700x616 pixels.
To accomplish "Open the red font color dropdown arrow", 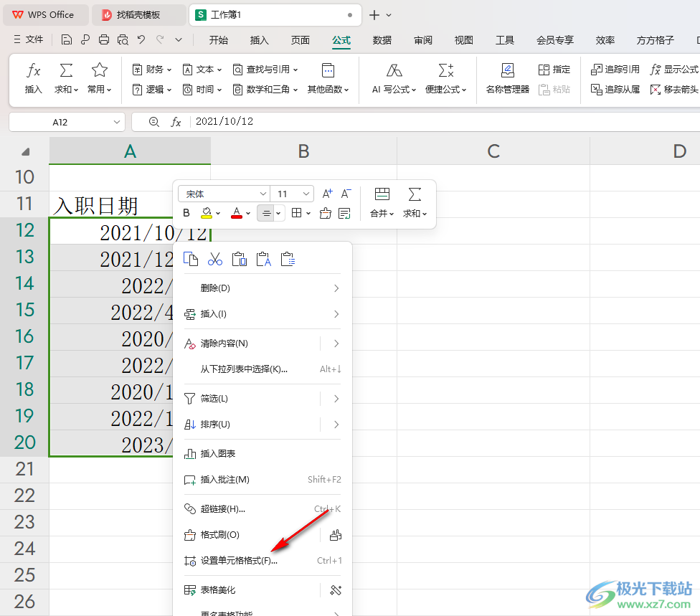I will (248, 214).
